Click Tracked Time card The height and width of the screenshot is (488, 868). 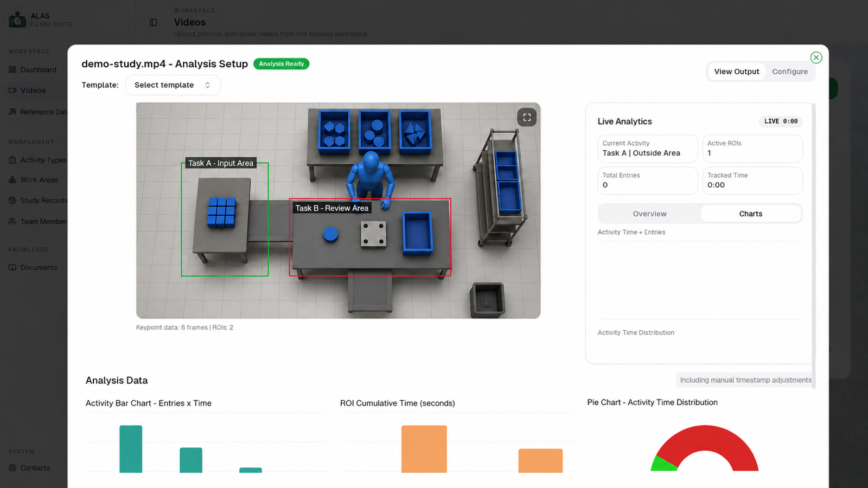(x=752, y=181)
